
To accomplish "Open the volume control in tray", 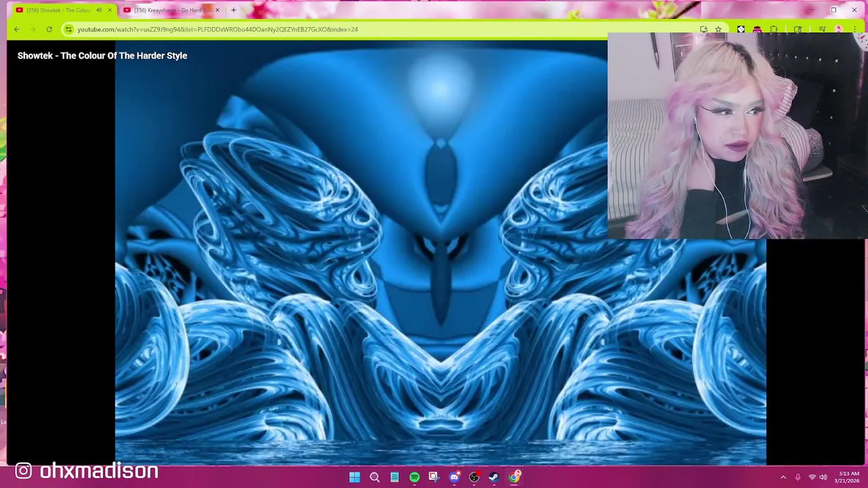I will (x=823, y=477).
